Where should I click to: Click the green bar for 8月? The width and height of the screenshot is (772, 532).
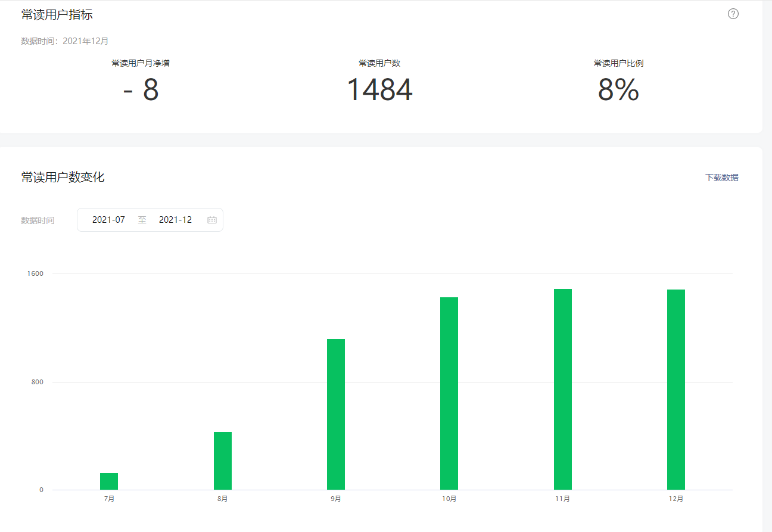point(223,461)
